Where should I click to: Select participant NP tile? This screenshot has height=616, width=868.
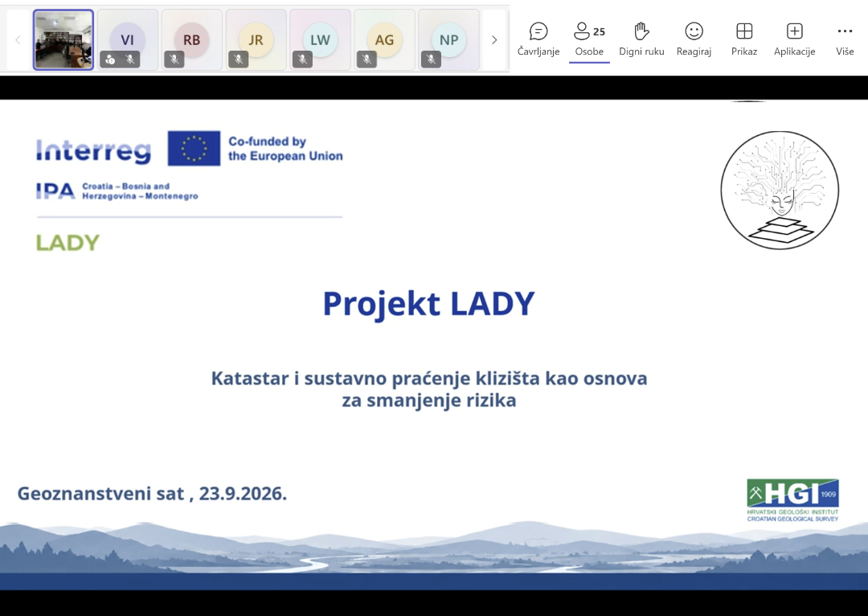tap(448, 40)
